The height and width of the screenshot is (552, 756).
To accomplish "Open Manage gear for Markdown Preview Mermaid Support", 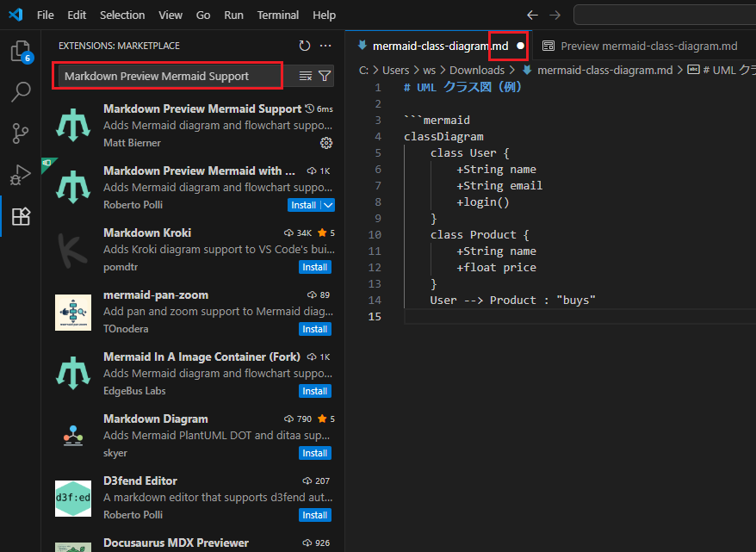I will (x=326, y=143).
